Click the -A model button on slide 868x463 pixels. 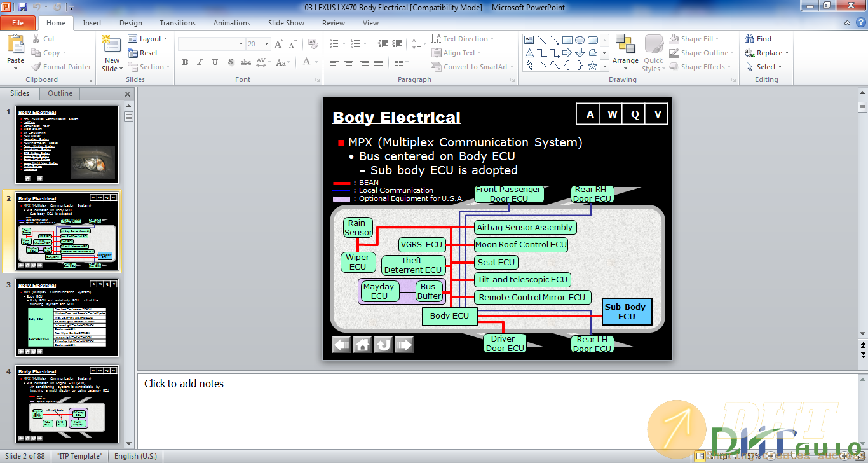click(x=588, y=114)
